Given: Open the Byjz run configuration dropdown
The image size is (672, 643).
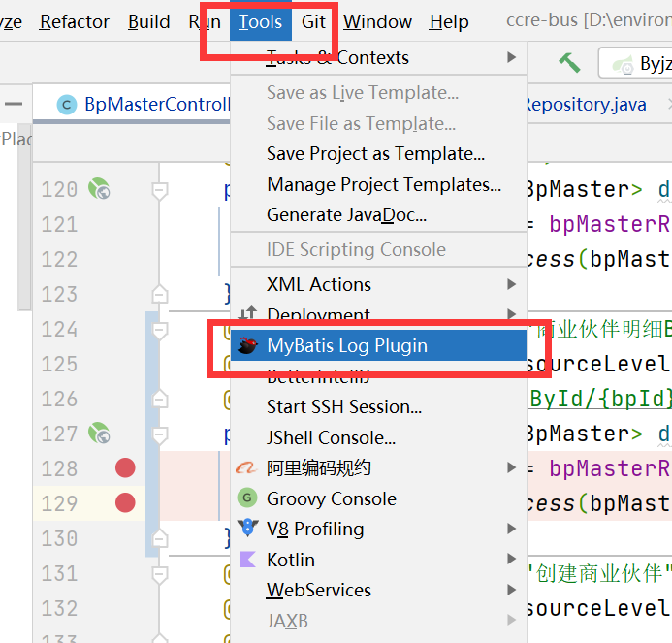Looking at the screenshot, I should click(635, 63).
